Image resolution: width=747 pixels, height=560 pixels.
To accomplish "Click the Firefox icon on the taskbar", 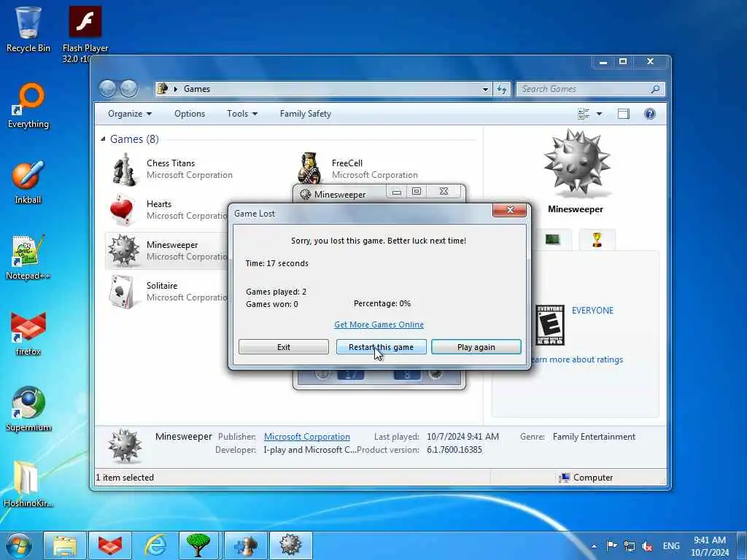I will click(x=110, y=545).
